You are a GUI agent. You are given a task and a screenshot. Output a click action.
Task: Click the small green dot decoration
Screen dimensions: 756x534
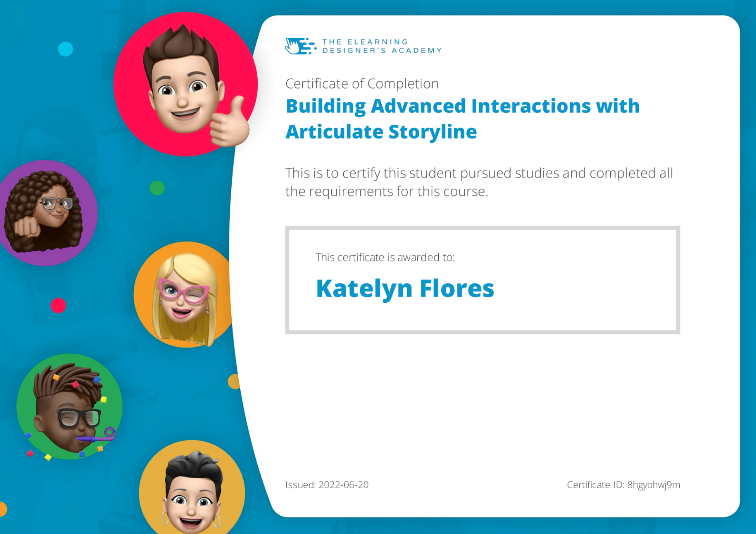click(157, 188)
